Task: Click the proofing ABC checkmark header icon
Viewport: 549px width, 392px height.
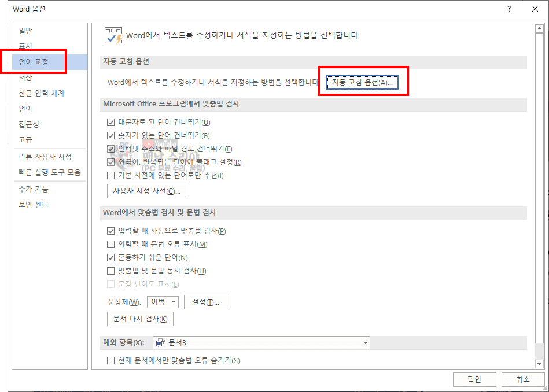Action: point(113,35)
